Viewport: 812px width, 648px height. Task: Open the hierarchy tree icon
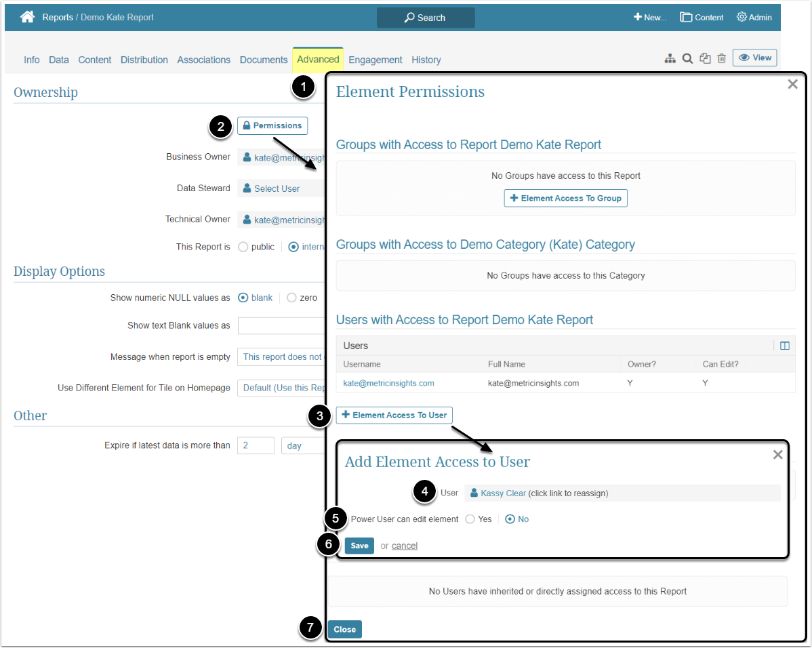tap(670, 58)
